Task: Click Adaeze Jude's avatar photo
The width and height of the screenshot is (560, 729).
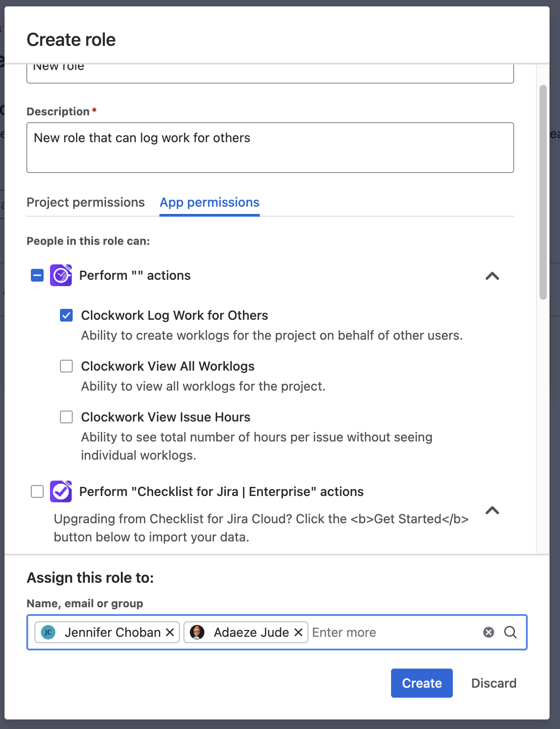Action: click(197, 632)
